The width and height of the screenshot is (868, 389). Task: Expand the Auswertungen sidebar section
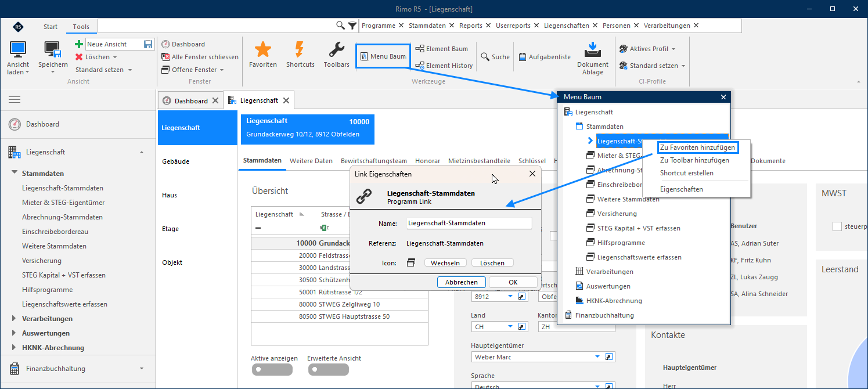(14, 333)
